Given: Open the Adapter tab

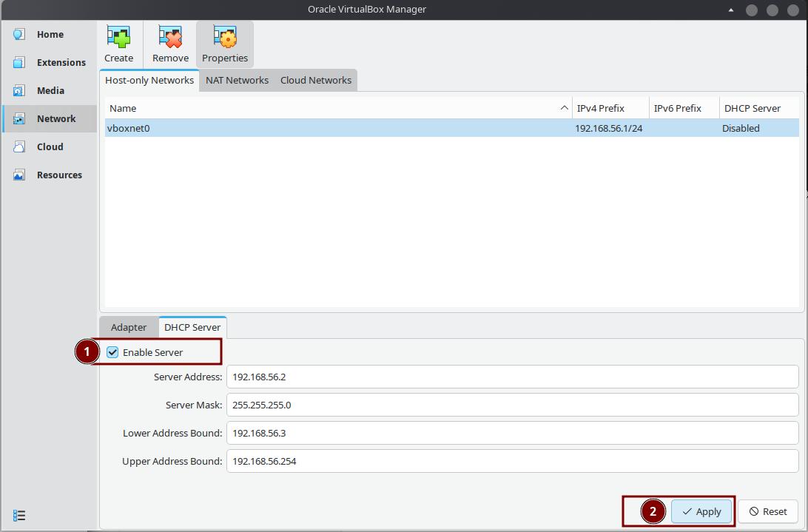Looking at the screenshot, I should [x=129, y=327].
